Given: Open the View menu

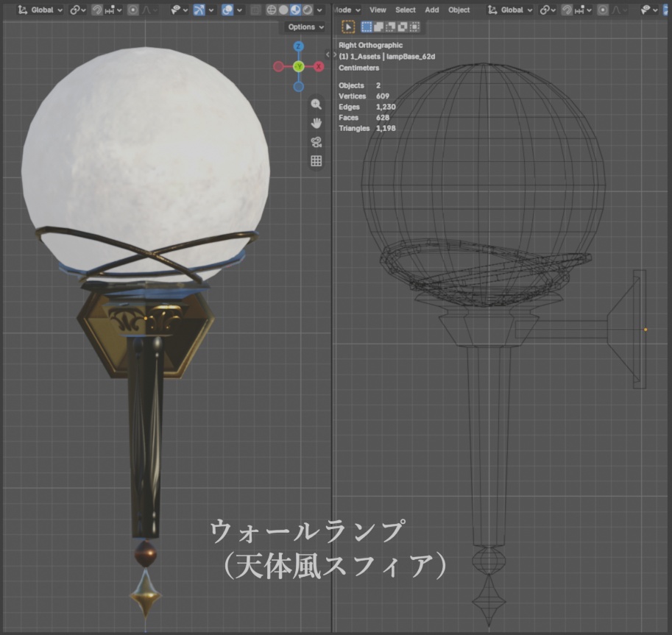Looking at the screenshot, I should coord(378,10).
